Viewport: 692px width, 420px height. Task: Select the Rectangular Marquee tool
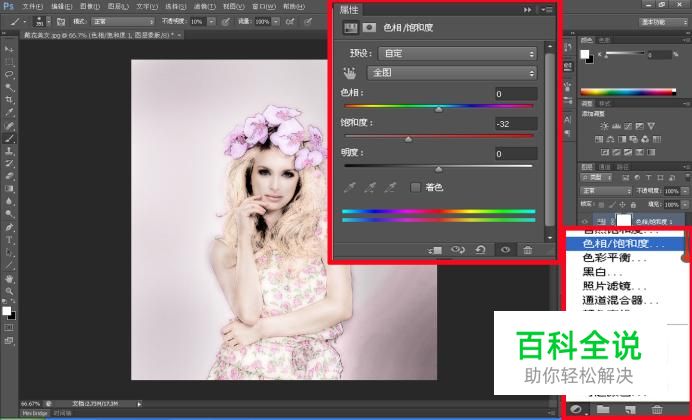click(x=9, y=62)
